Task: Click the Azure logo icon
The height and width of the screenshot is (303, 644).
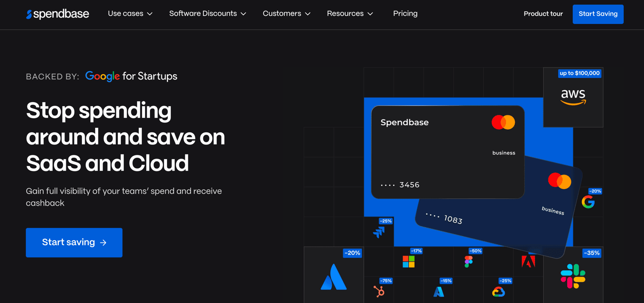Action: point(439,292)
